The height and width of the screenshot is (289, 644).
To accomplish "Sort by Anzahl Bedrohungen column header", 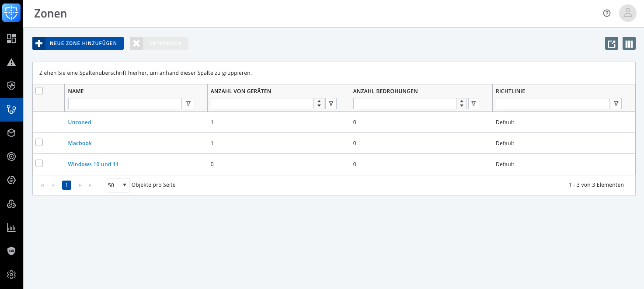I will (x=385, y=91).
